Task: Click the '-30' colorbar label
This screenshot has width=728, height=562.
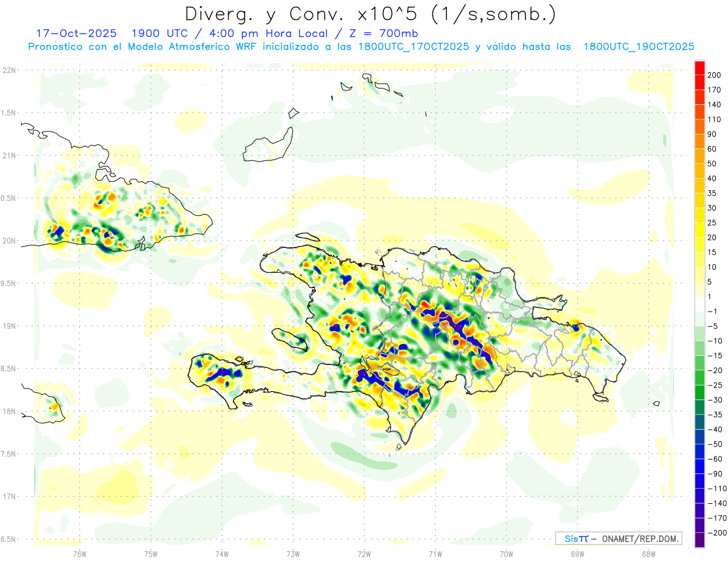Action: pyautogui.click(x=716, y=400)
